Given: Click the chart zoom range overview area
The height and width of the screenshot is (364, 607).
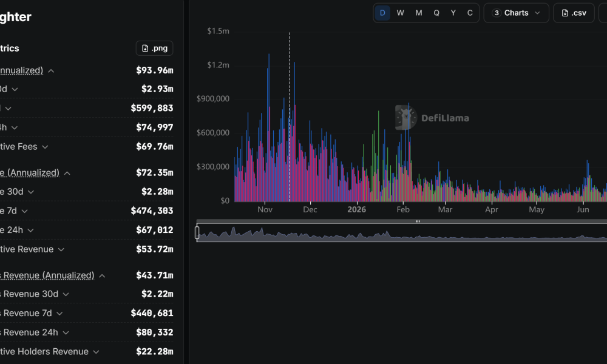Looking at the screenshot, I should (x=402, y=232).
